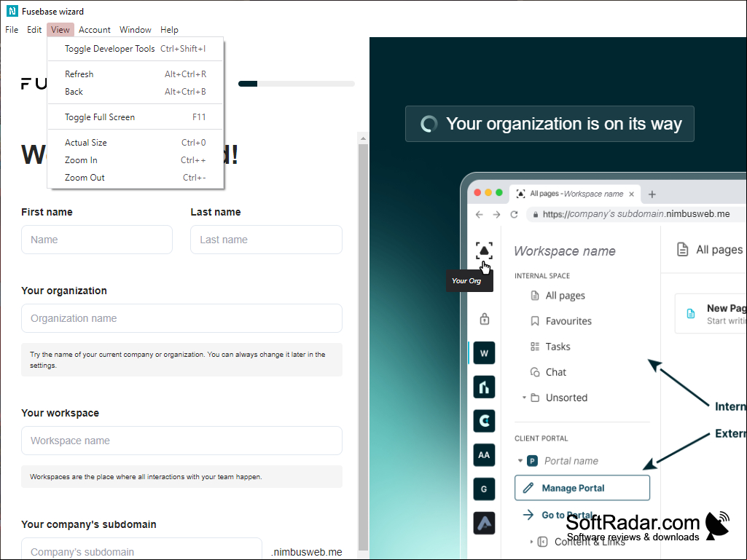The height and width of the screenshot is (560, 747).
Task: Click the browser reload icon in preview
Action: click(514, 214)
